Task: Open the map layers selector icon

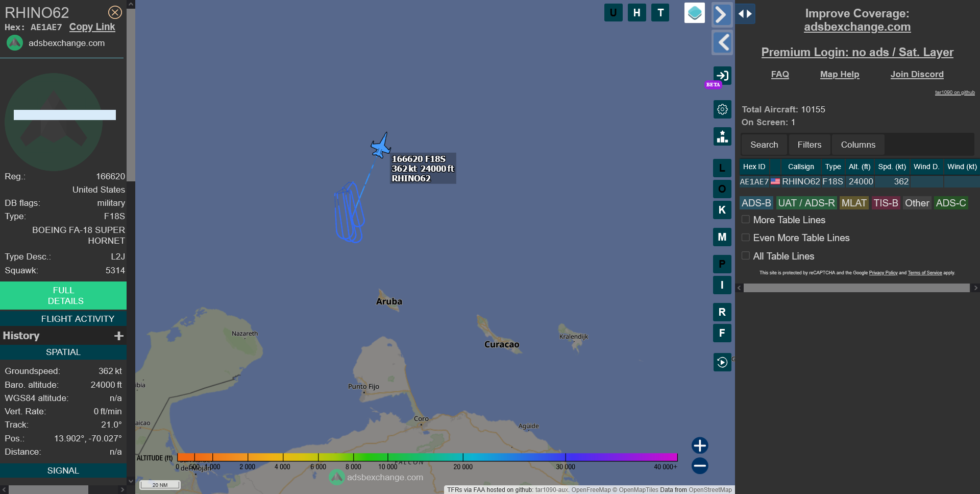Action: click(694, 13)
